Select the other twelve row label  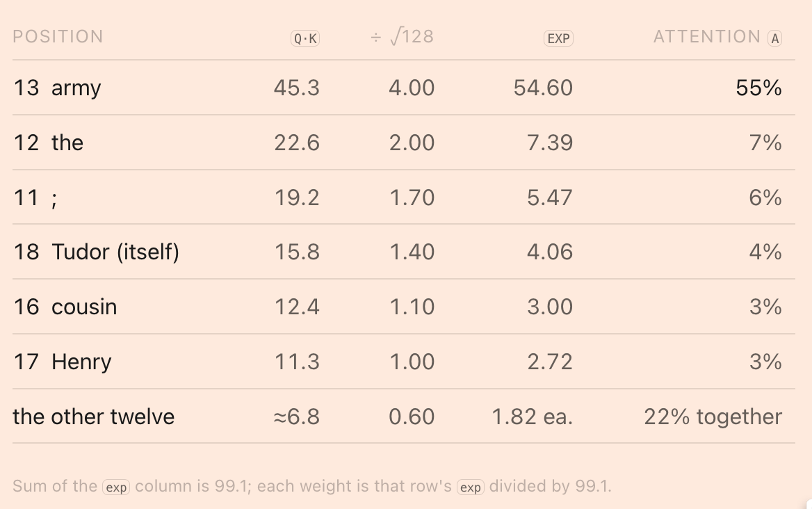point(94,417)
